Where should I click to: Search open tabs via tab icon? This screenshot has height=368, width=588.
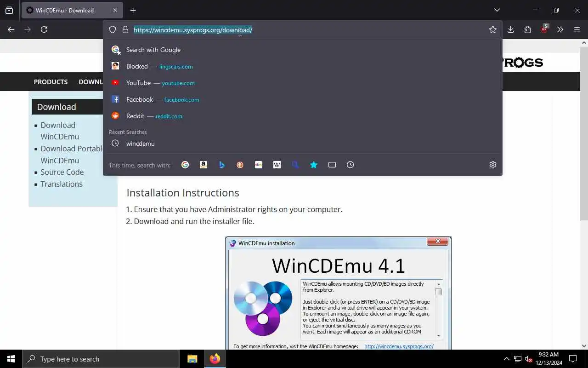(332, 165)
